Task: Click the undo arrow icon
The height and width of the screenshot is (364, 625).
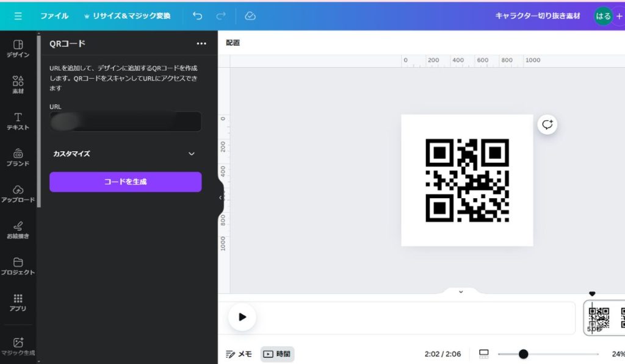Action: point(197,16)
